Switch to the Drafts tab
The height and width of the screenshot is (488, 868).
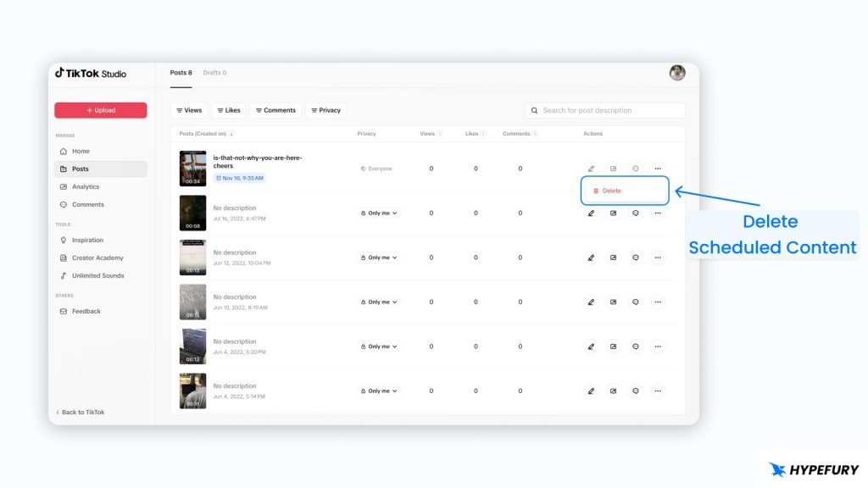(x=214, y=73)
